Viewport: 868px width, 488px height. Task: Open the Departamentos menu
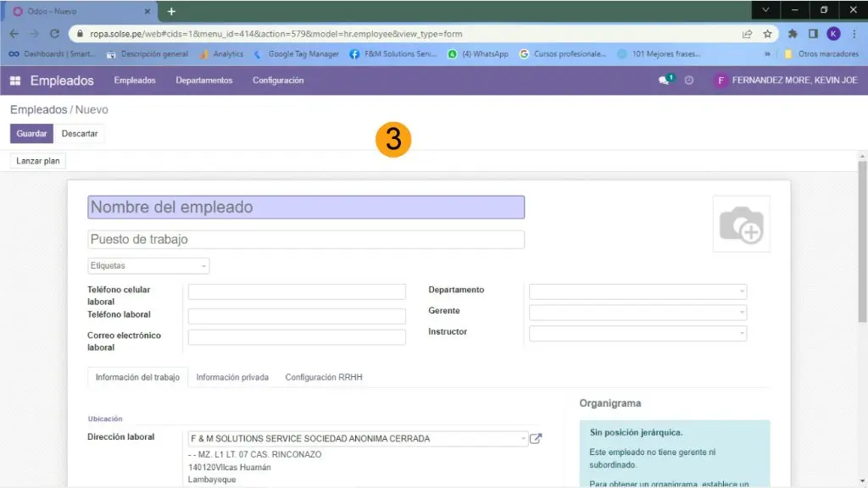[203, 80]
